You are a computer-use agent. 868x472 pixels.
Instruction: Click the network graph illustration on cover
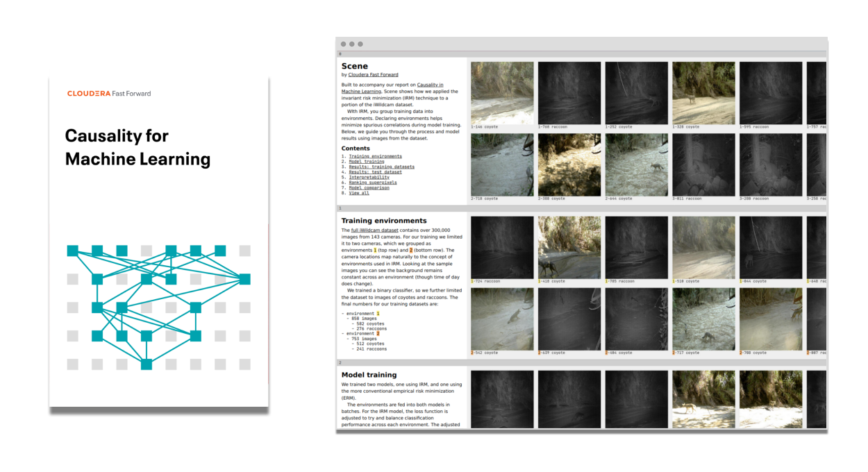pos(159,307)
